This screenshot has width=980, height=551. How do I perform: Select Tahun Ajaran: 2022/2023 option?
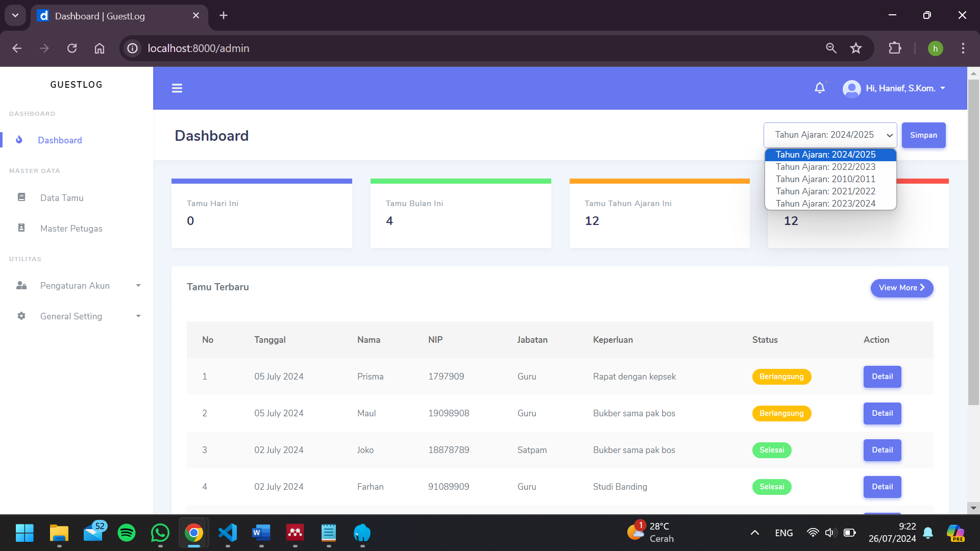pos(825,167)
